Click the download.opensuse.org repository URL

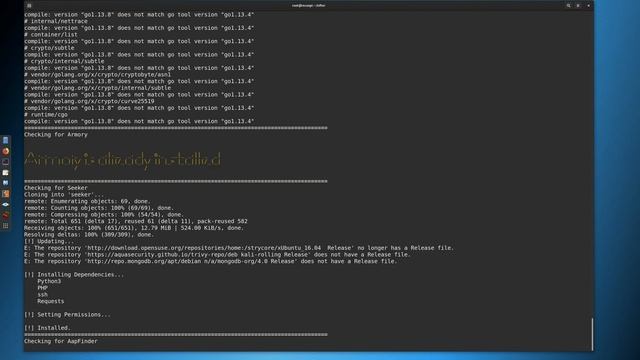point(204,248)
